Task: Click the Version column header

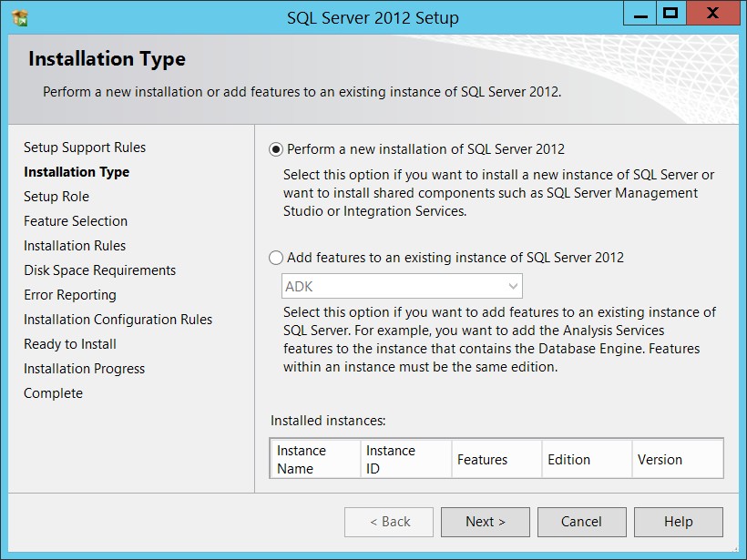Action: tap(678, 460)
